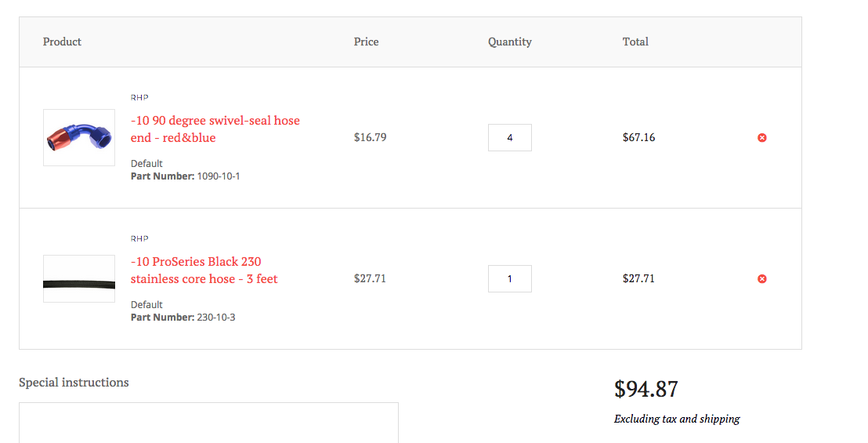Click the Quantity column header
Image resolution: width=868 pixels, height=443 pixels.
coord(510,42)
